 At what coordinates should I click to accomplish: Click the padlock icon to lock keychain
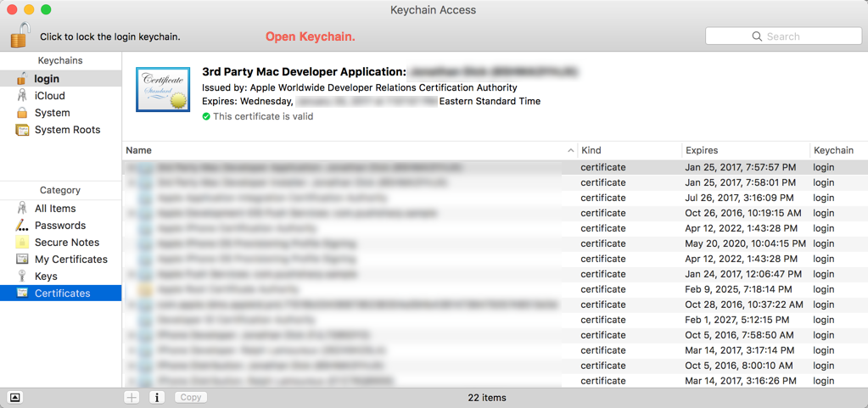click(x=20, y=36)
